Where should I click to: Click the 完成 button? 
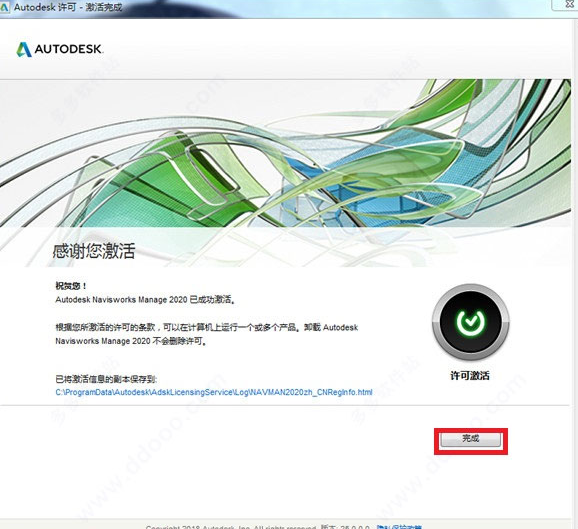click(x=471, y=439)
